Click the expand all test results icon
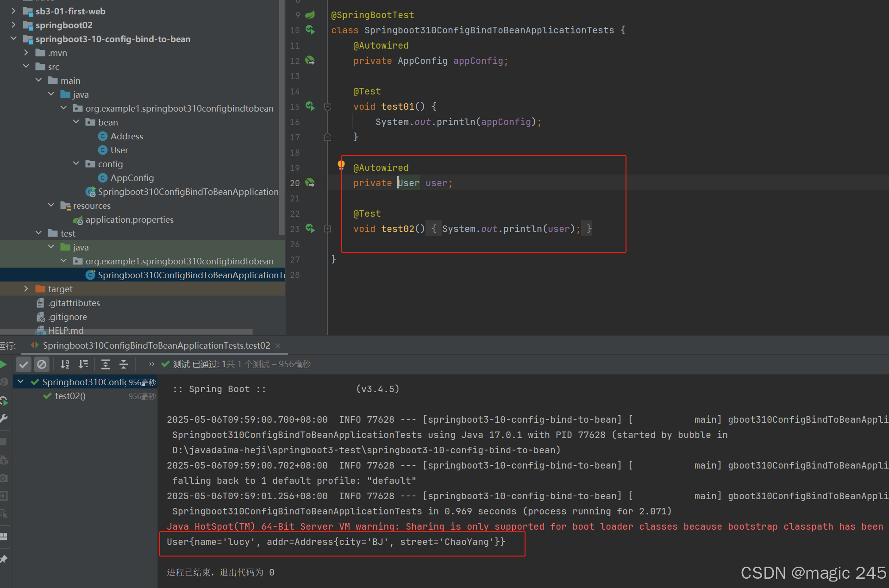Screen dimensions: 889x588 (106, 364)
